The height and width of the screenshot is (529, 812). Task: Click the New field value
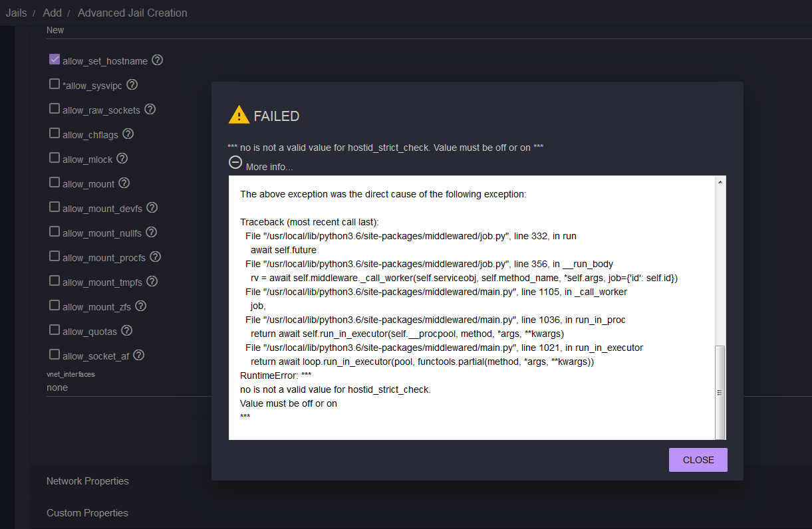(x=55, y=30)
